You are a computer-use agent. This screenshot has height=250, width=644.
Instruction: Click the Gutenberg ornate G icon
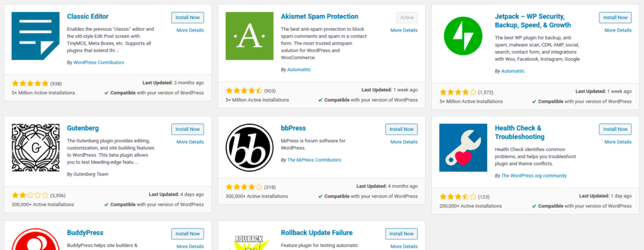(35, 147)
